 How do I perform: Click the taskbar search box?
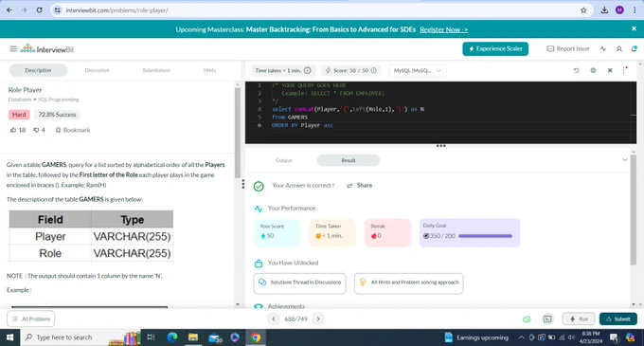[x=80, y=337]
